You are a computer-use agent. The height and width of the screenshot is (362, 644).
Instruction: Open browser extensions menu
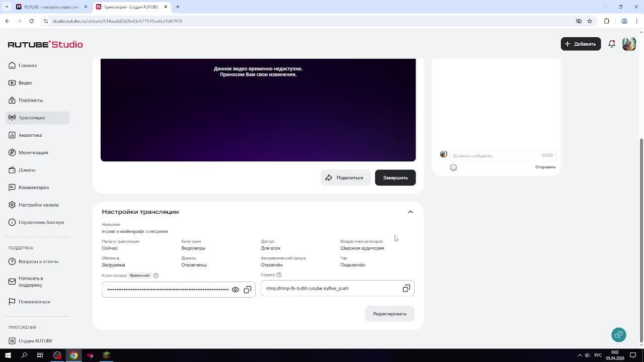click(607, 21)
